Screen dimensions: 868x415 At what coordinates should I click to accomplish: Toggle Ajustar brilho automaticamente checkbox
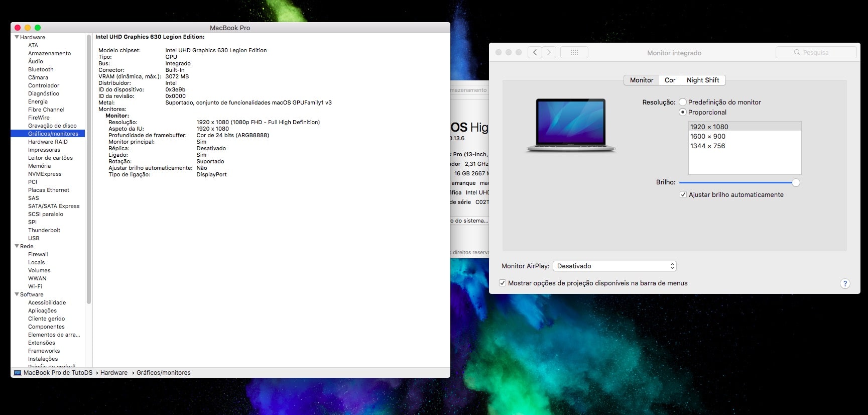683,194
